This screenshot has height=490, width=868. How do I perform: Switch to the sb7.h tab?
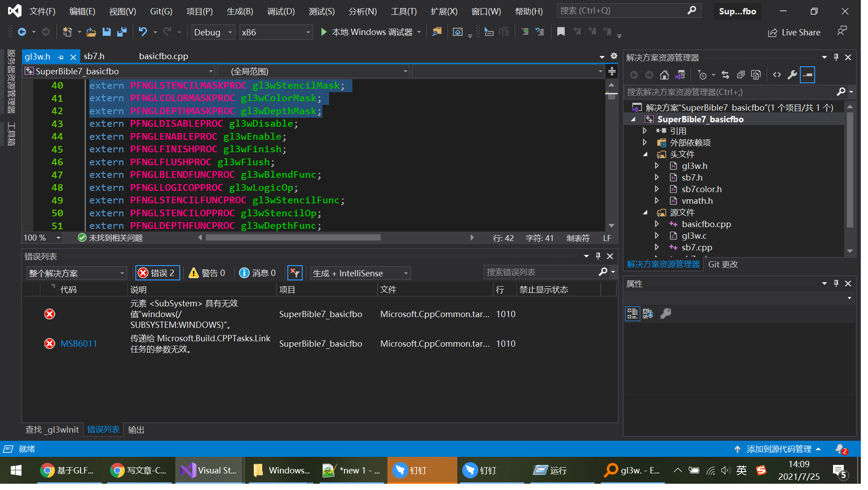tap(94, 56)
